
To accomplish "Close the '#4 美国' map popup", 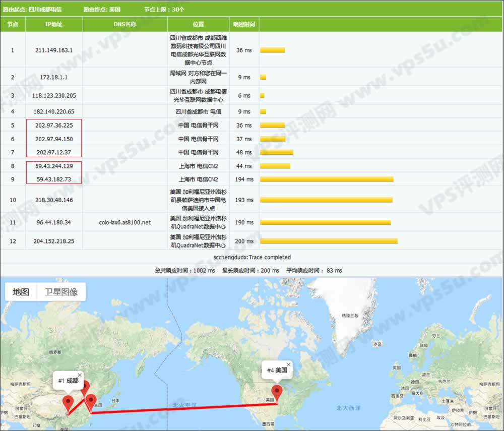I will point(289,364).
